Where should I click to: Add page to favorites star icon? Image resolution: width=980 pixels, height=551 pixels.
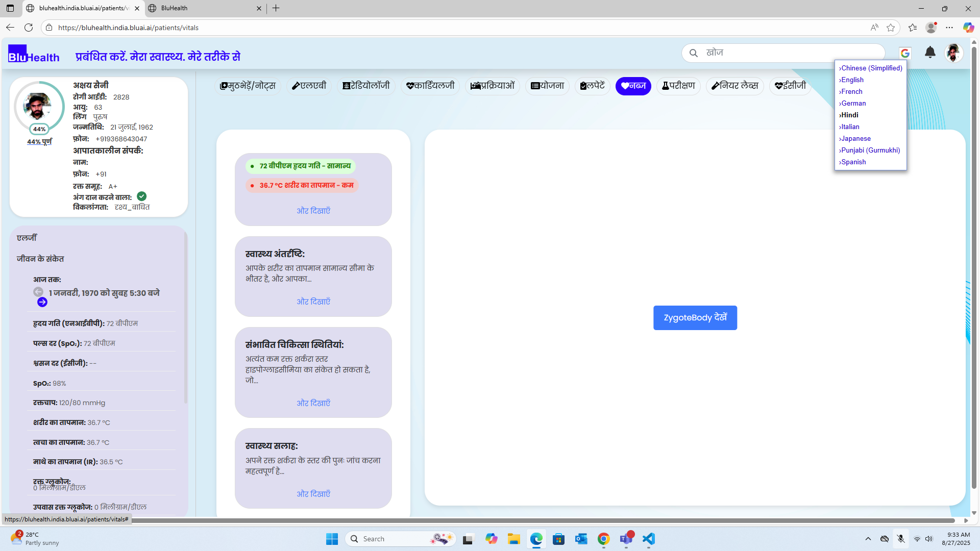891,28
